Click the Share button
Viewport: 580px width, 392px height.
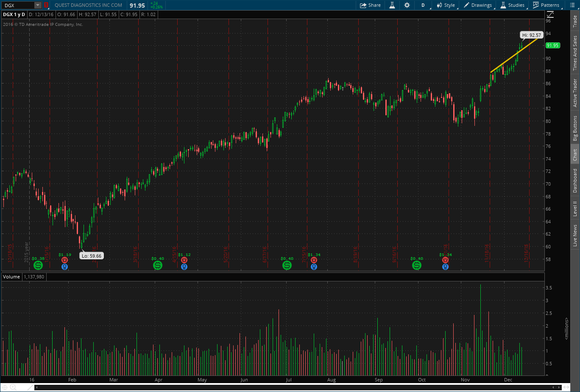[x=370, y=5]
